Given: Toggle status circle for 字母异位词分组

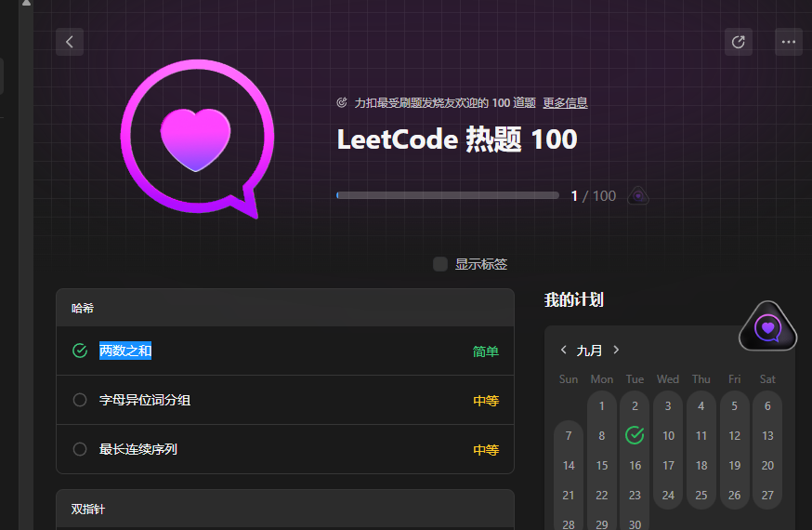Looking at the screenshot, I should point(80,400).
